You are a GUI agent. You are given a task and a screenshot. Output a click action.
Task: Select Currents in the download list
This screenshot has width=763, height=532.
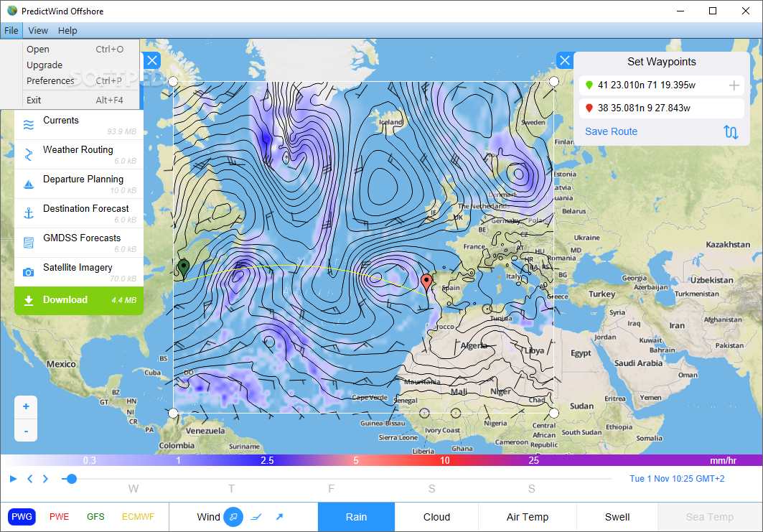tap(79, 125)
